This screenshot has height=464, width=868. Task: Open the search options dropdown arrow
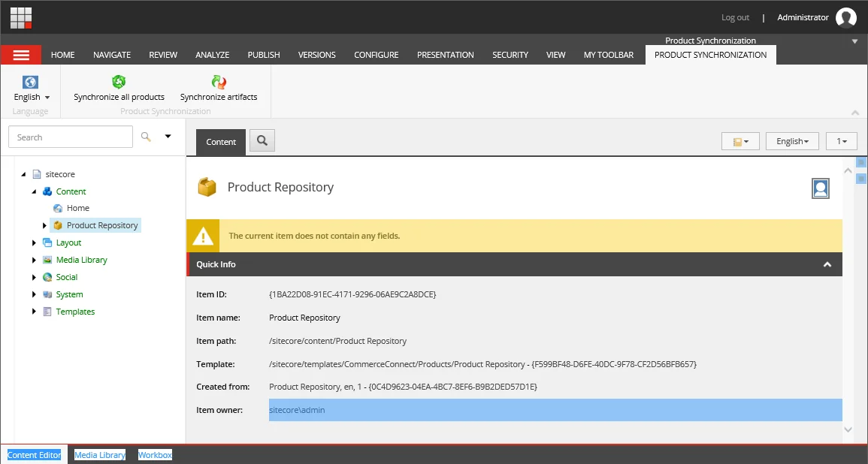tap(168, 137)
